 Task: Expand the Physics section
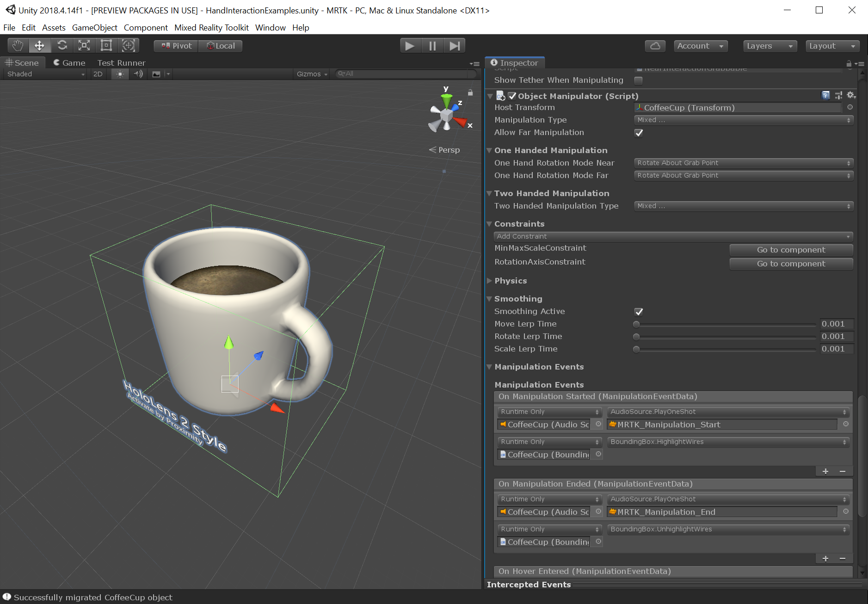(490, 281)
